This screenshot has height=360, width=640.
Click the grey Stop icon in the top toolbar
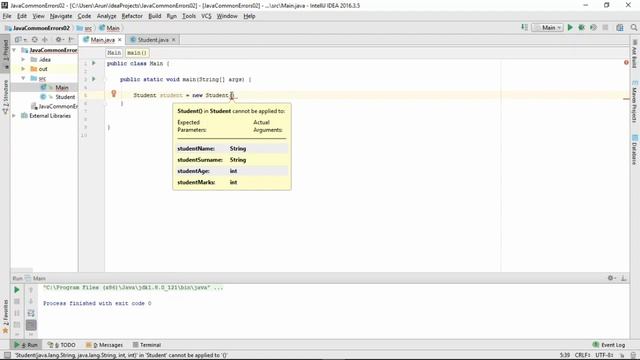pos(605,27)
